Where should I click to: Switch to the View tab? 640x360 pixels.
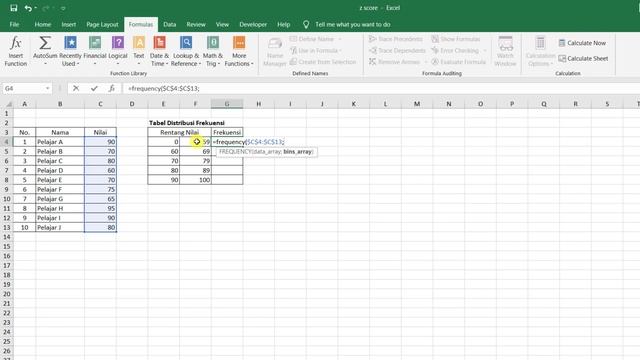pyautogui.click(x=222, y=24)
